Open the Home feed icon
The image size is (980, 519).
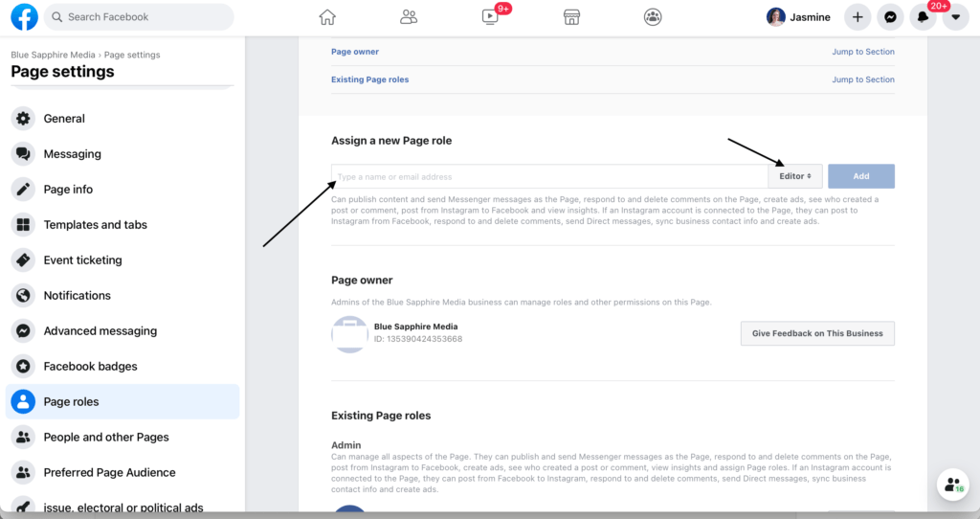pyautogui.click(x=327, y=17)
